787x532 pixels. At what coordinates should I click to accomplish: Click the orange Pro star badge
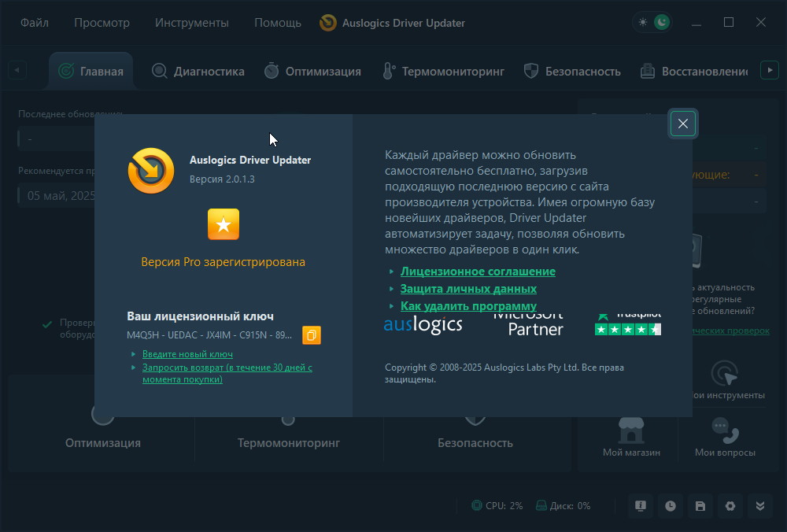click(x=224, y=224)
